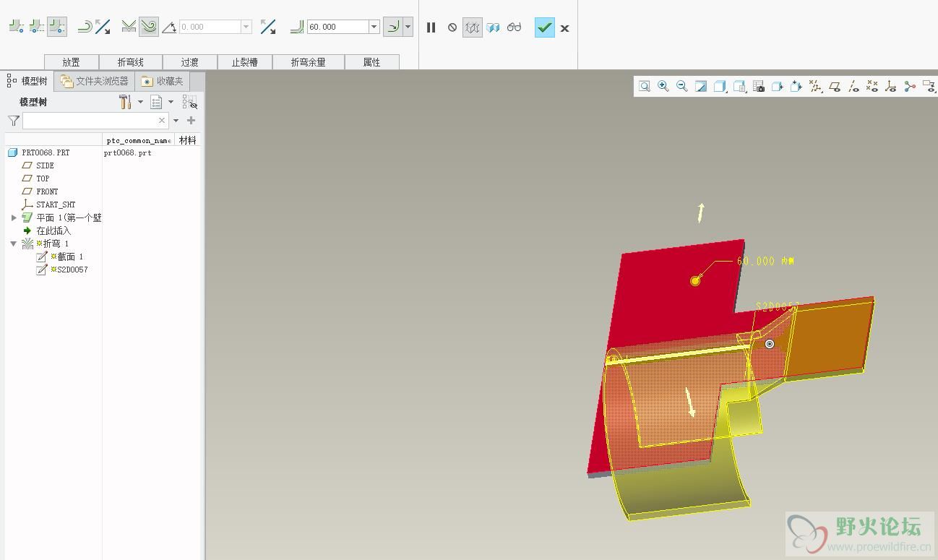Click the Refit view toolbar icon
The width and height of the screenshot is (938, 560).
click(x=645, y=86)
